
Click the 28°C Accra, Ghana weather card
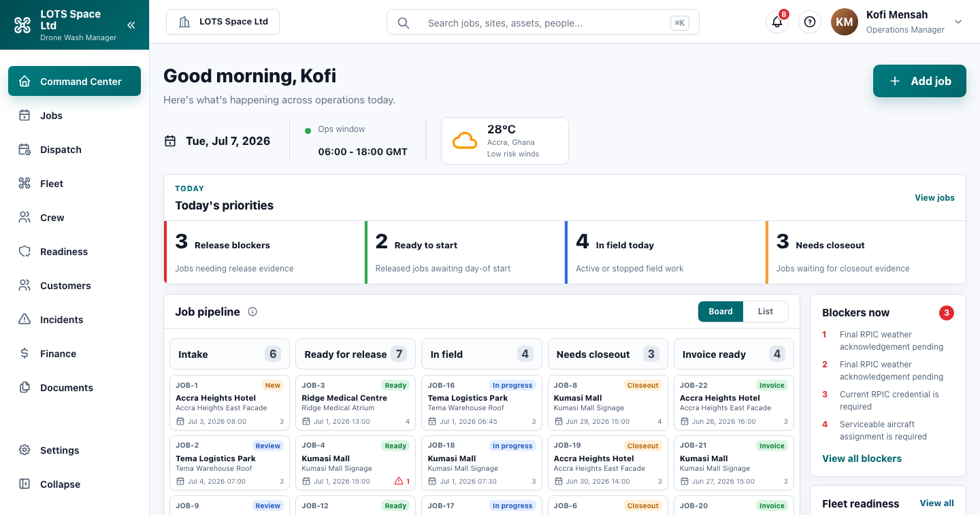[505, 141]
